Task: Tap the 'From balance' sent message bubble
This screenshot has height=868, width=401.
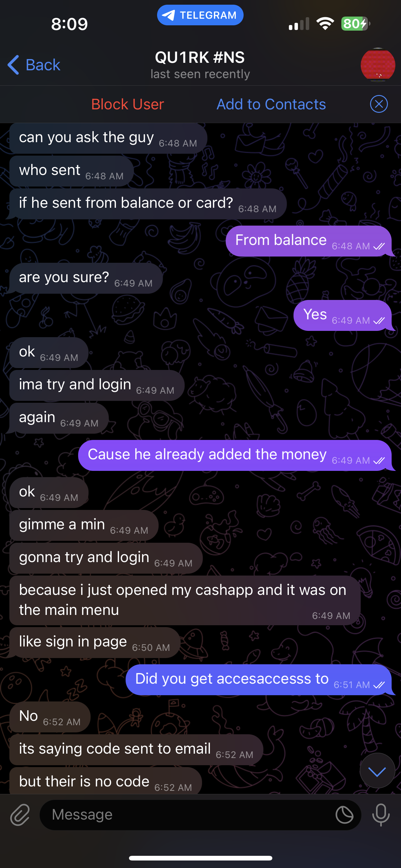Action: point(309,241)
